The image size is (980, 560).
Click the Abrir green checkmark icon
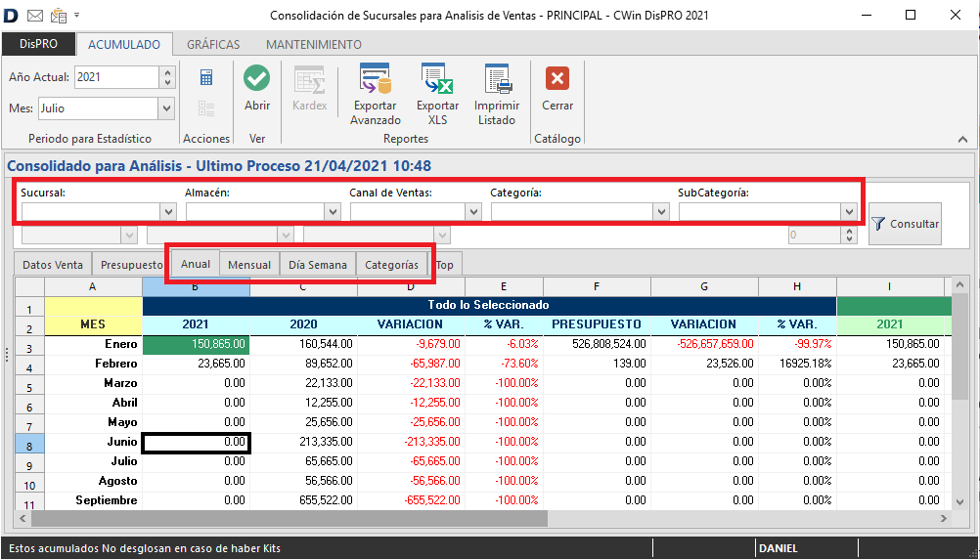tap(257, 80)
